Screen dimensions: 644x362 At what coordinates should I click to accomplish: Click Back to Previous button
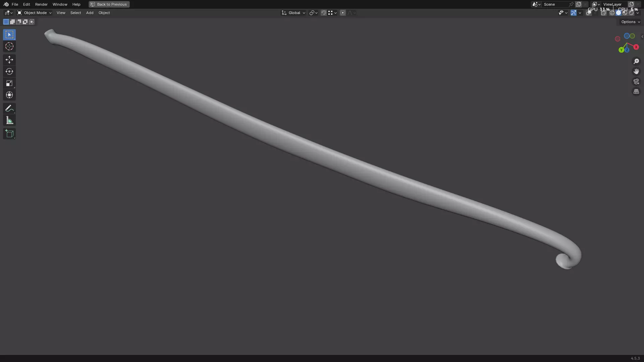[x=109, y=4]
